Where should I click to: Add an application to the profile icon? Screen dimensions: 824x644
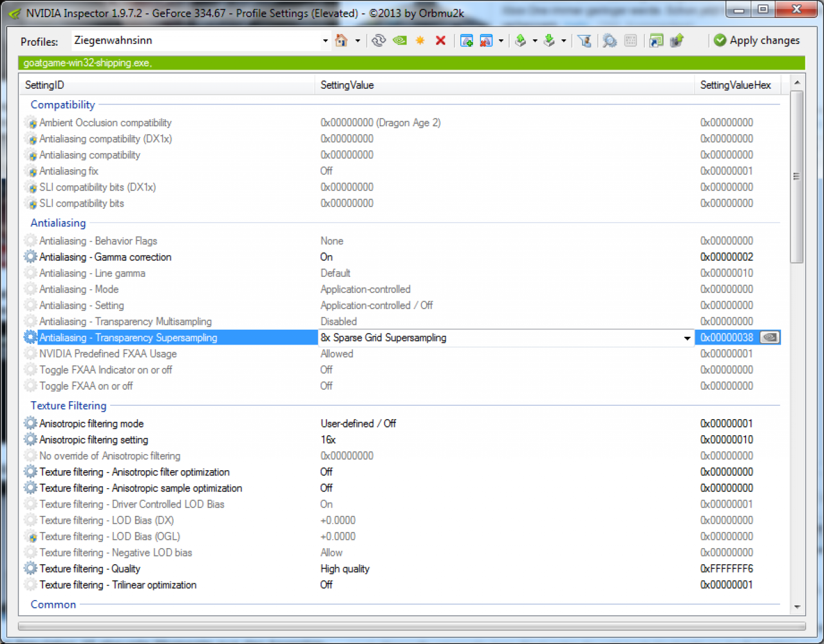click(467, 41)
